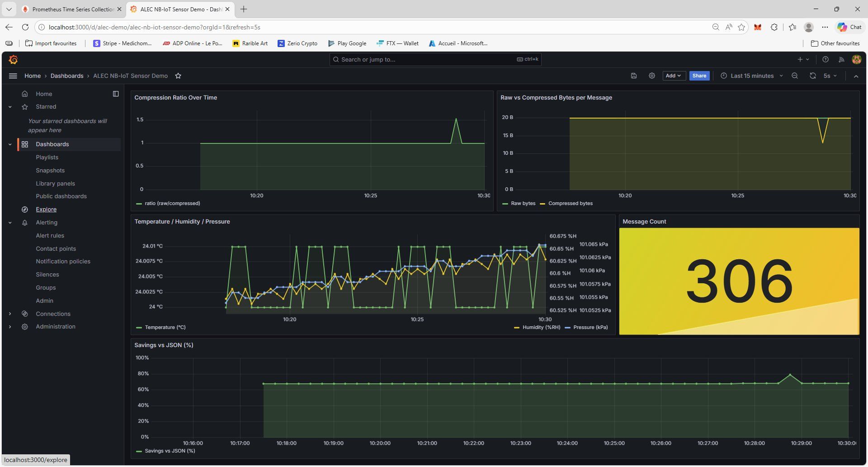Switch to the Prometheus Time Series browser tab
The image size is (868, 467).
[72, 10]
